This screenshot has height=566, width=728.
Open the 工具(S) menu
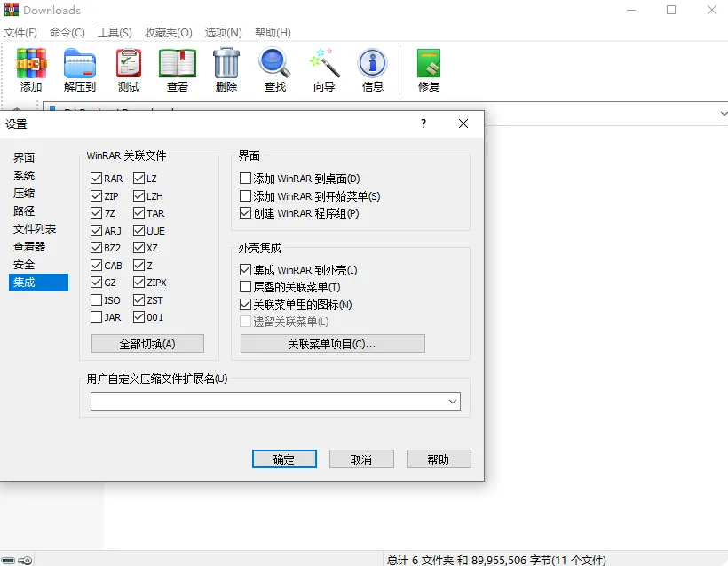115,33
